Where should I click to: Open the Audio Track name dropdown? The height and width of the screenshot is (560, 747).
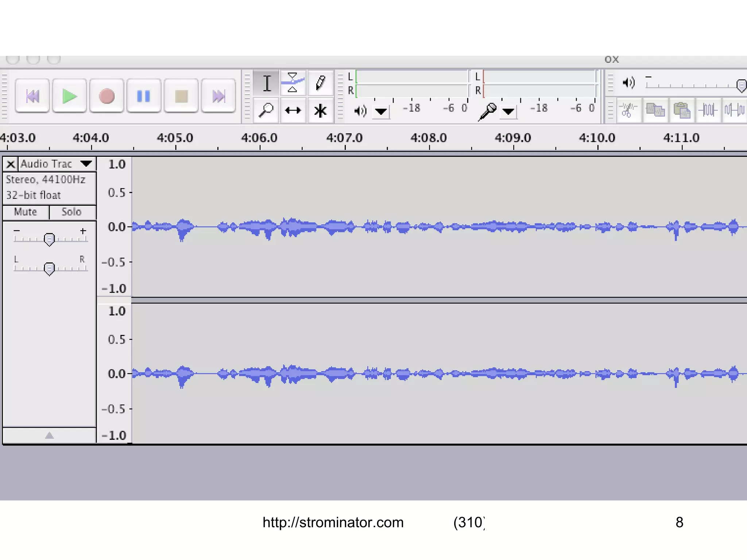click(86, 164)
